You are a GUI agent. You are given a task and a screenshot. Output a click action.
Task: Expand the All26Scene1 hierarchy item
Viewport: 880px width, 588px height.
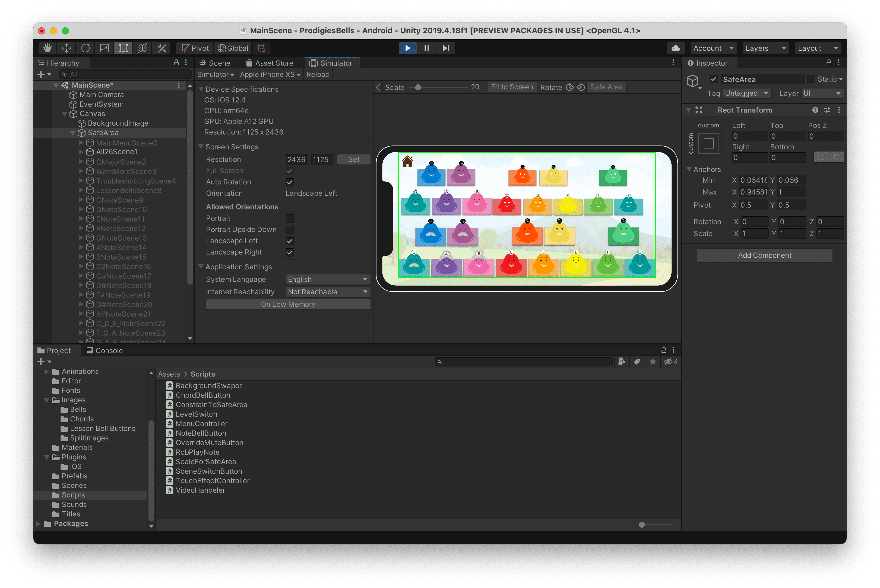[x=81, y=152]
